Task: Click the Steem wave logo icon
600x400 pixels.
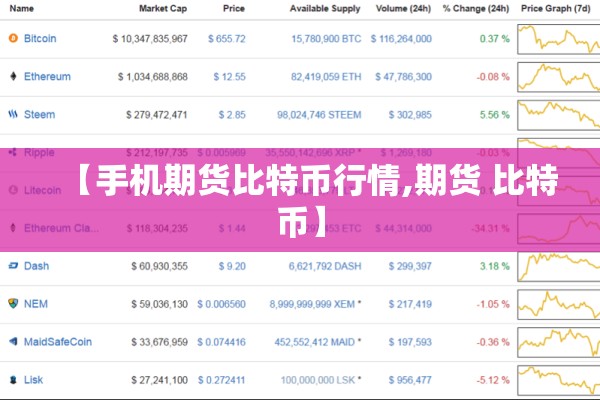Action: point(13,114)
